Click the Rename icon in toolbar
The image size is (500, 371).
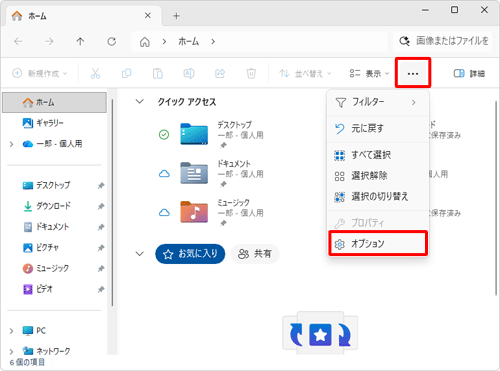[189, 73]
